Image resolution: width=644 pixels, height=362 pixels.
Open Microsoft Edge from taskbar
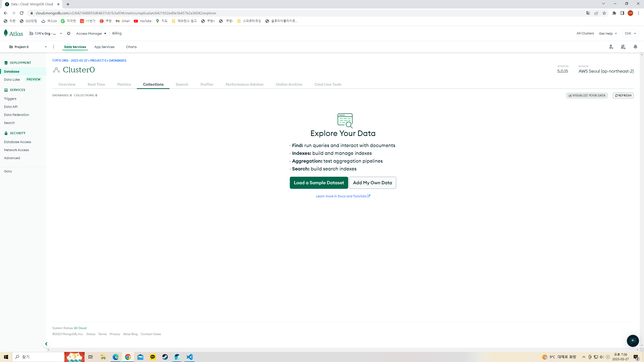pos(116,357)
